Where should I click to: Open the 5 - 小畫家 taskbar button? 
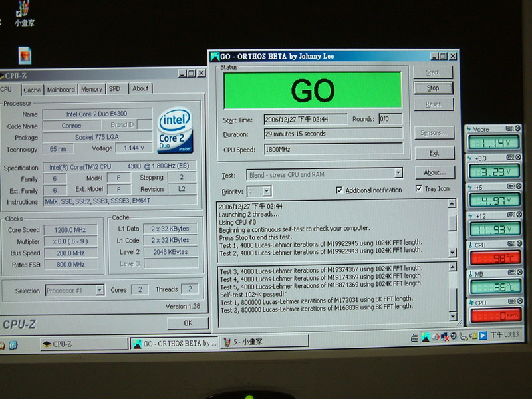pyautogui.click(x=265, y=342)
